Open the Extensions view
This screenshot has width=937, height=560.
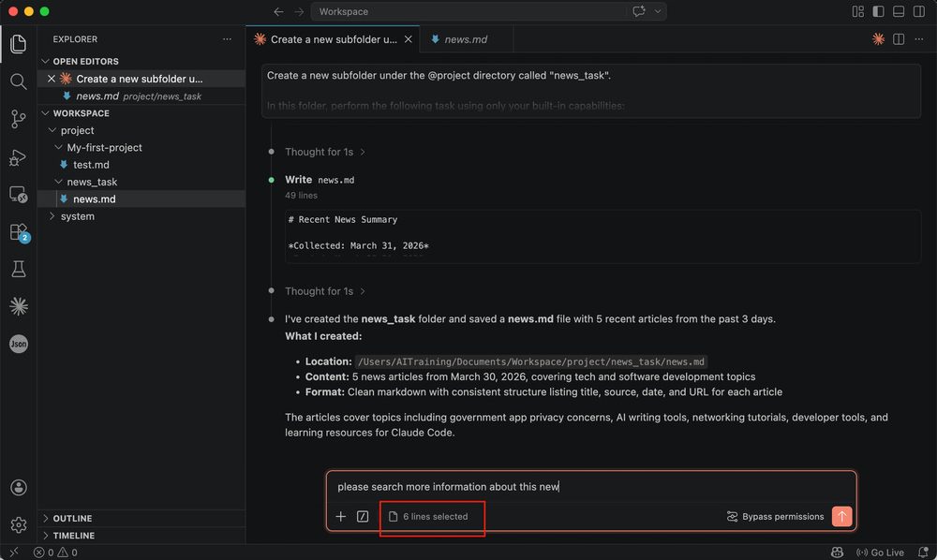click(x=18, y=232)
